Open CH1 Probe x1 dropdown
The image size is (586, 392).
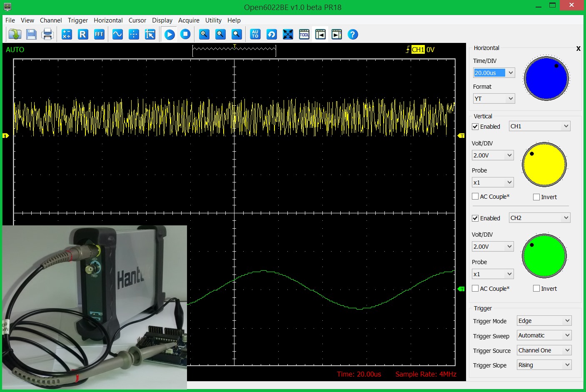(x=493, y=182)
